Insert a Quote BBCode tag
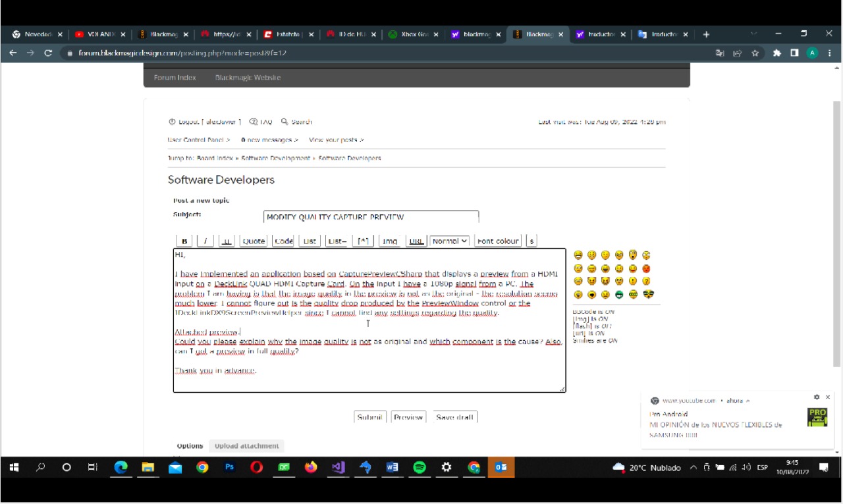843x504 pixels. (254, 241)
